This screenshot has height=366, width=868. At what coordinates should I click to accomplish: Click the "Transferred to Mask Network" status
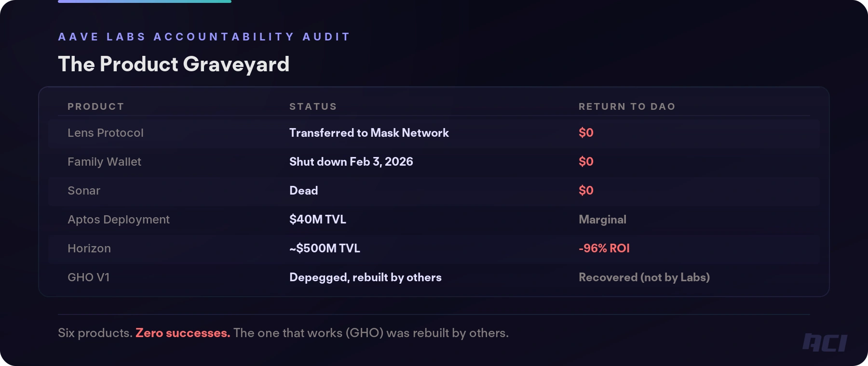(369, 133)
